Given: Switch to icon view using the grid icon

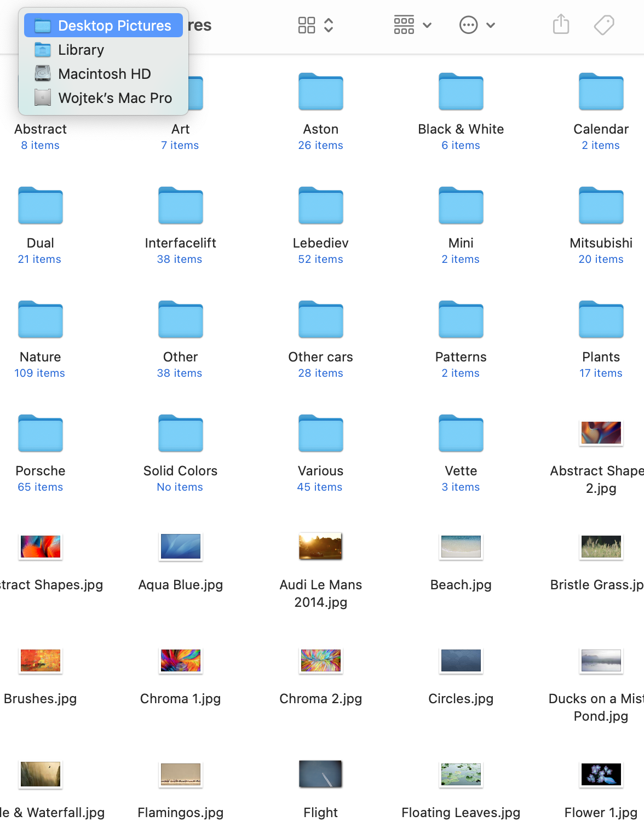Looking at the screenshot, I should [x=307, y=25].
